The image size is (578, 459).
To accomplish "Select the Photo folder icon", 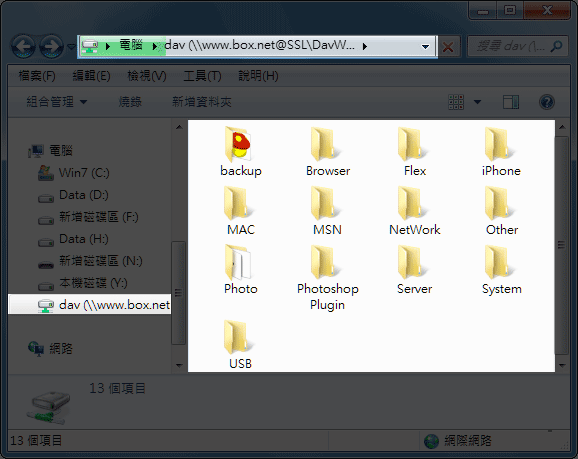I will click(x=238, y=262).
